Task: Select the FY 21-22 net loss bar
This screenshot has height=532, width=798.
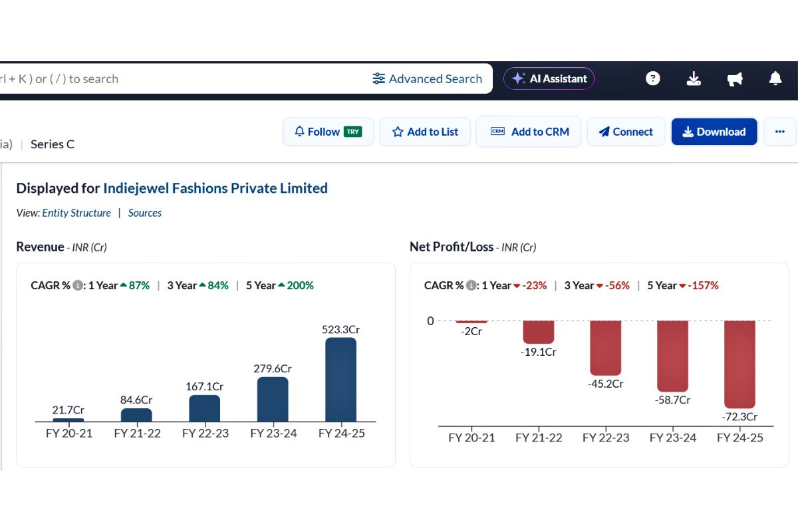Action: (x=539, y=332)
